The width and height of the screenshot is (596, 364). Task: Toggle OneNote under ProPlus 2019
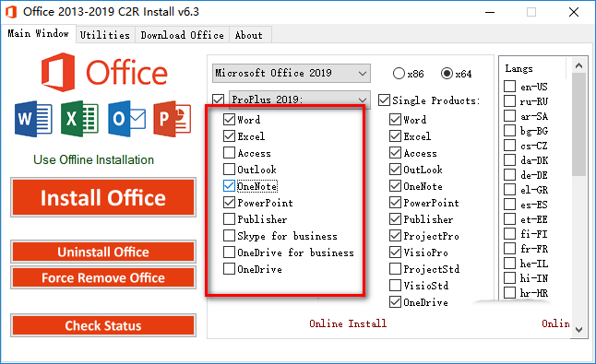pyautogui.click(x=229, y=186)
